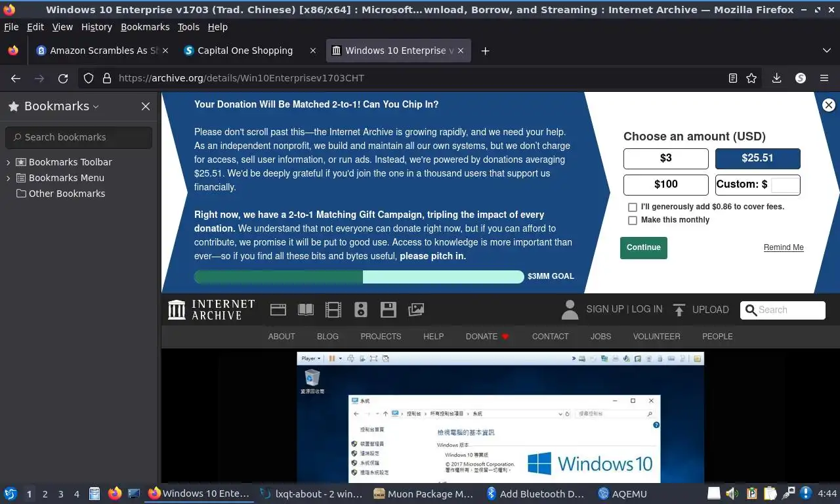Click LOG IN link
Screen dimensions: 840x504
click(x=646, y=309)
